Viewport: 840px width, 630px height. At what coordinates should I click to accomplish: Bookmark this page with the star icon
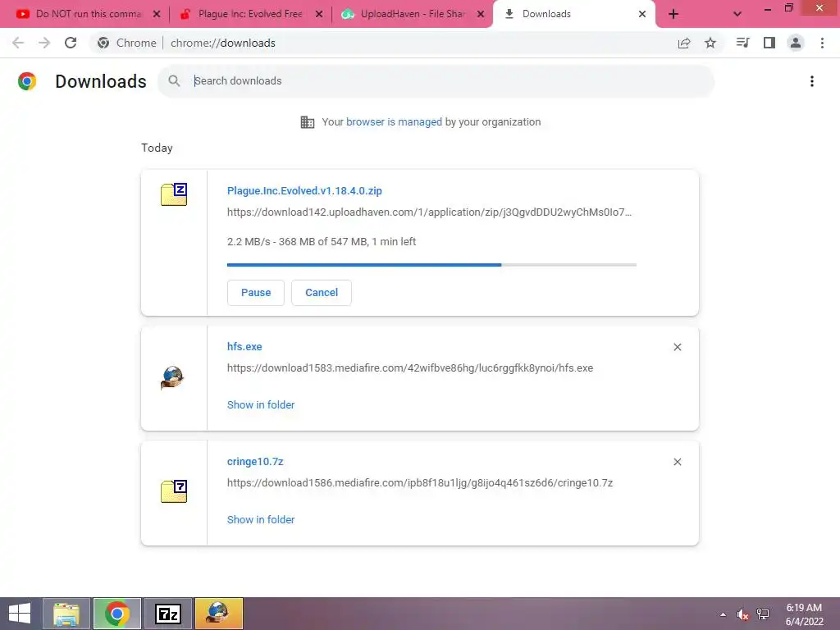[x=710, y=43]
